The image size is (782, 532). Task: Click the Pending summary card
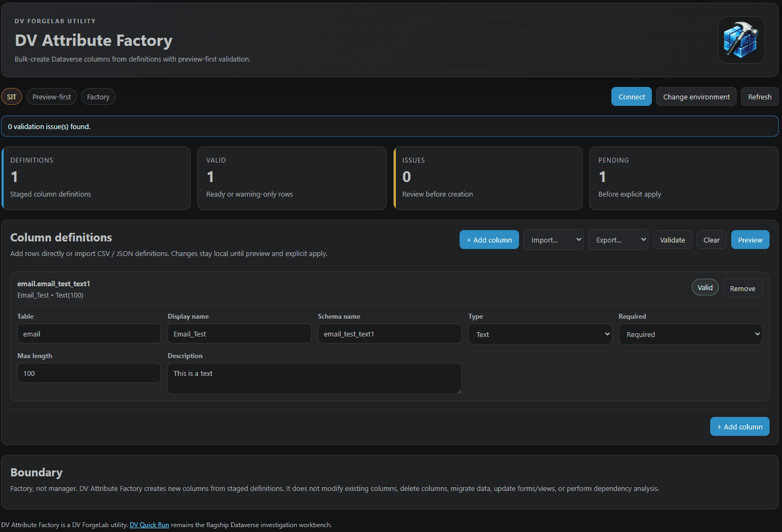(x=684, y=178)
